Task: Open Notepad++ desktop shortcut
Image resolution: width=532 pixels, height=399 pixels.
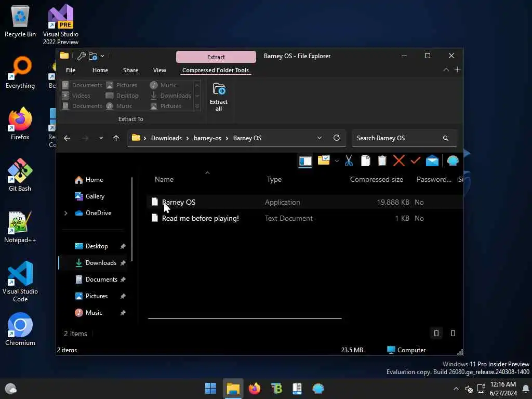Action: [20, 227]
